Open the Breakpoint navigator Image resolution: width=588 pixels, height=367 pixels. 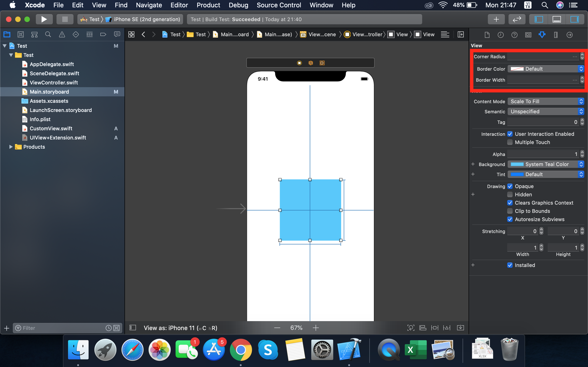(x=103, y=34)
